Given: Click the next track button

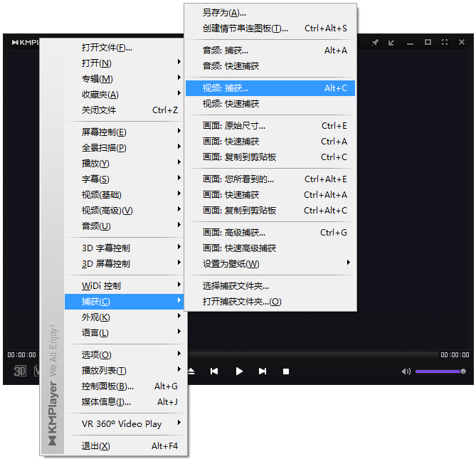Looking at the screenshot, I should pyautogui.click(x=263, y=371).
